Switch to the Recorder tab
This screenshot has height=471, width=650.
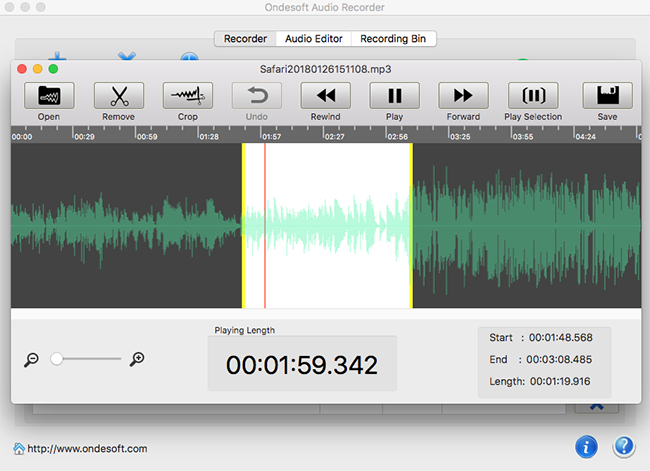[245, 39]
